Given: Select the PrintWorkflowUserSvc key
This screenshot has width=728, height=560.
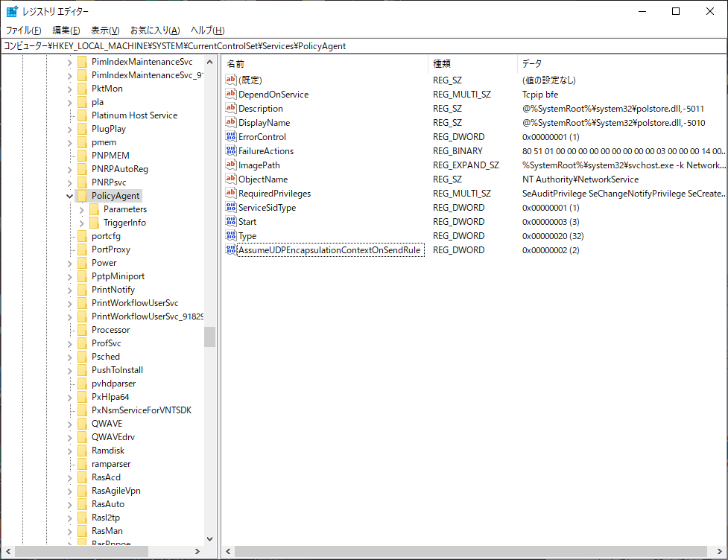Looking at the screenshot, I should tap(135, 302).
